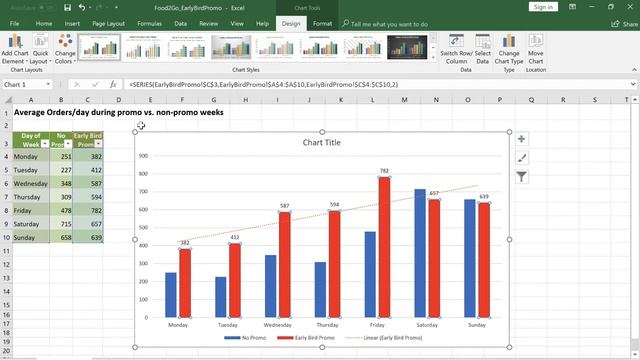Expand the Name Box dropdown
Viewport: 640px width, 360px height.
[48, 84]
